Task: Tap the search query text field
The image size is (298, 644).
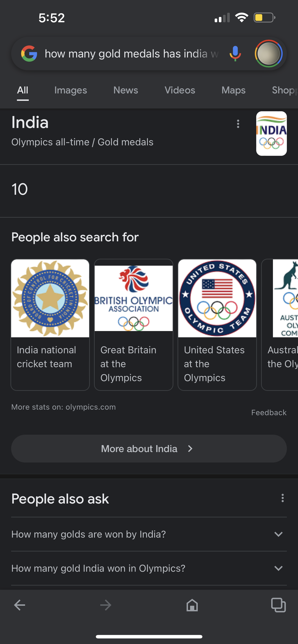Action: 132,54
